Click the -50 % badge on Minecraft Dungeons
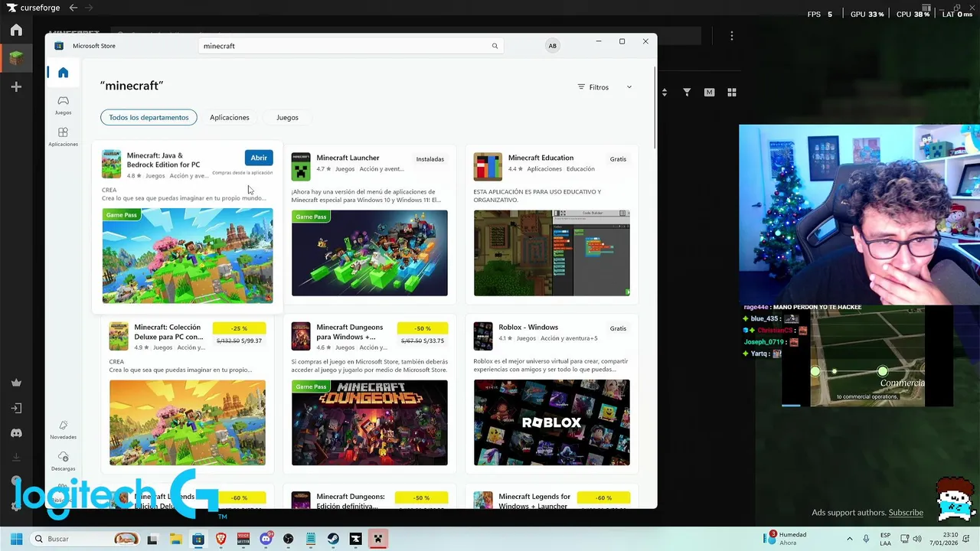 pos(422,328)
